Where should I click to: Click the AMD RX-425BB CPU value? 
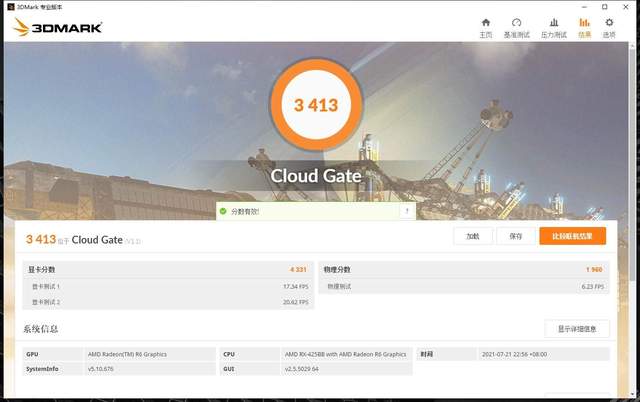[345, 354]
